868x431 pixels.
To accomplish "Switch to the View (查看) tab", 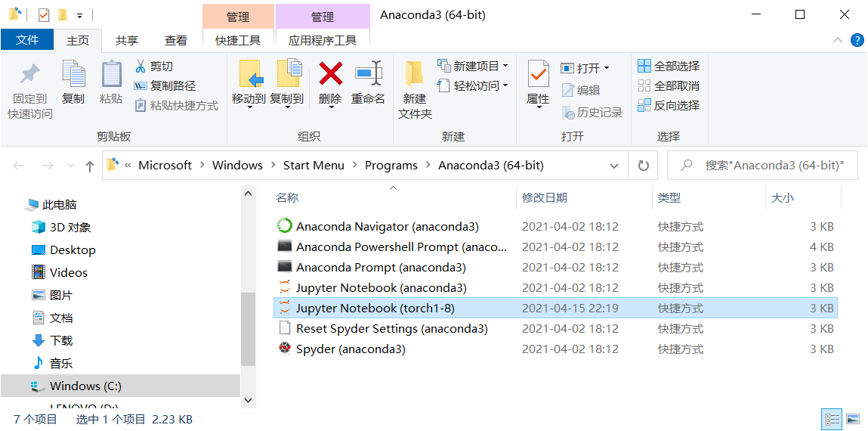I will point(176,40).
